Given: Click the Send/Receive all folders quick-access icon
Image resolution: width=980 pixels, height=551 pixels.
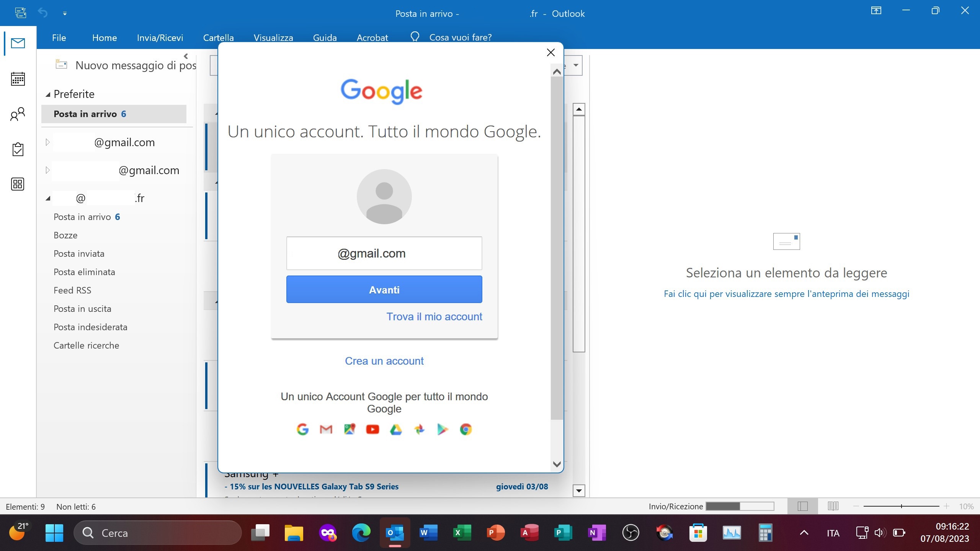Looking at the screenshot, I should pyautogui.click(x=21, y=13).
